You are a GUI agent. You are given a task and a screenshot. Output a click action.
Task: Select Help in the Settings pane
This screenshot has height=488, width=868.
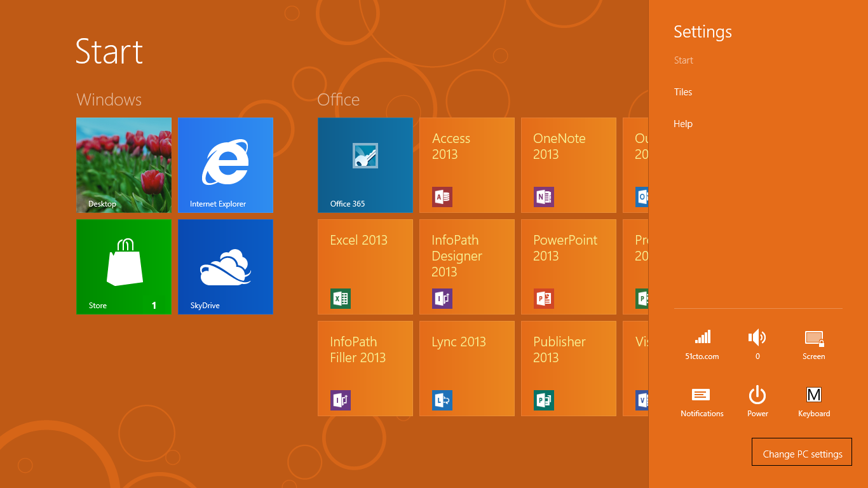(683, 124)
